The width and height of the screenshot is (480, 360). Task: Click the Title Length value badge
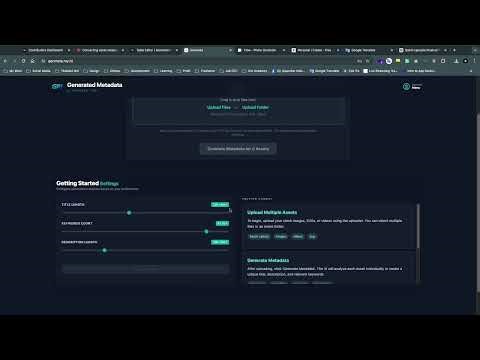tap(220, 204)
